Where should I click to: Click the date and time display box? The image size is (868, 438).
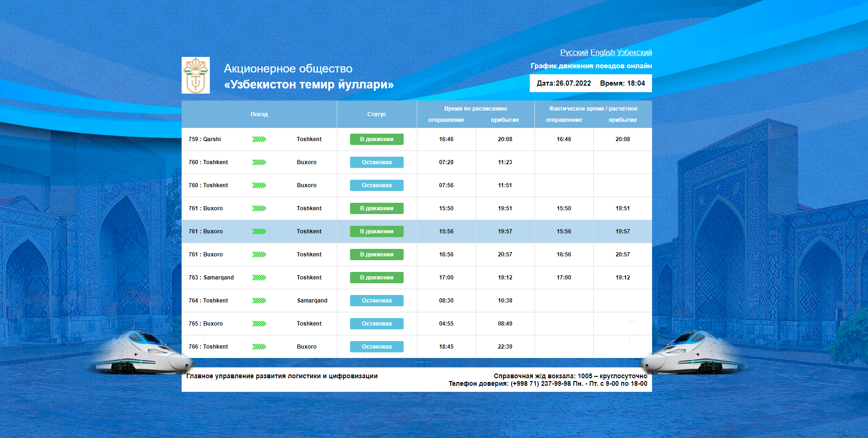[590, 83]
